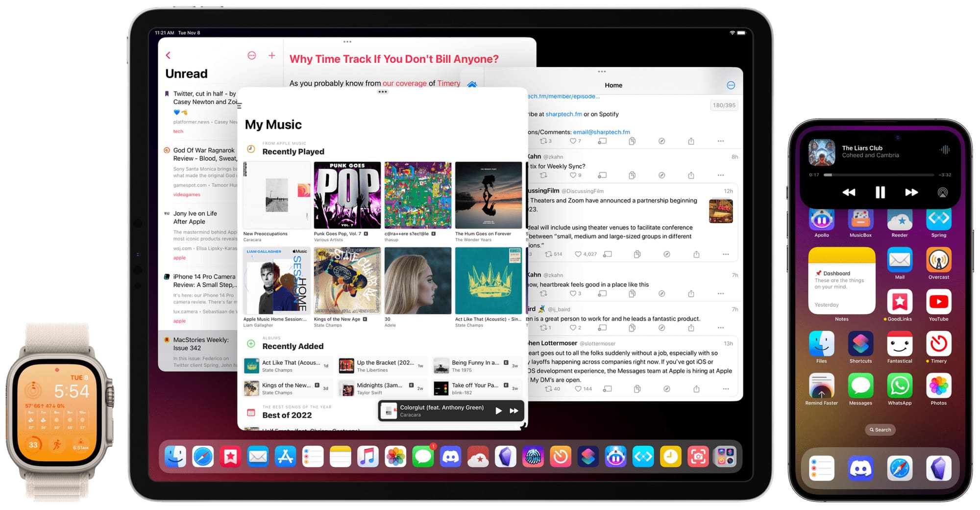This screenshot has height=510, width=980.
Task: Open Discord in the iPad dock
Action: [x=450, y=457]
